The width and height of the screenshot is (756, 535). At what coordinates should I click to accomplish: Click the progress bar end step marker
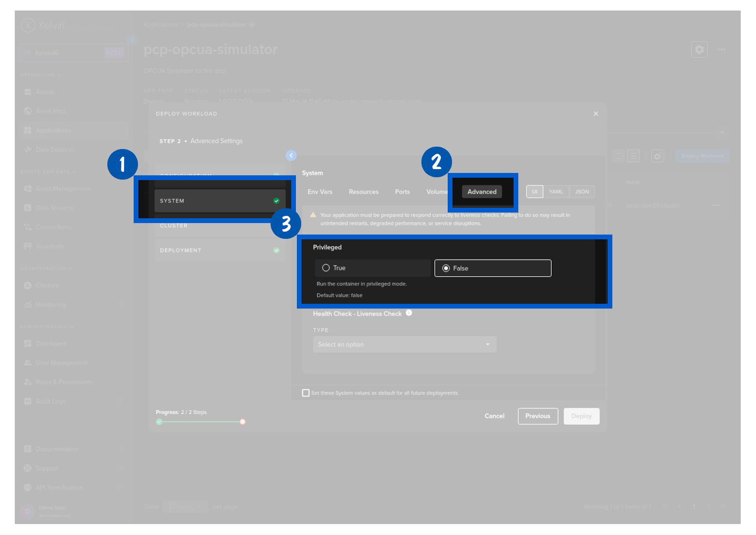click(x=242, y=422)
